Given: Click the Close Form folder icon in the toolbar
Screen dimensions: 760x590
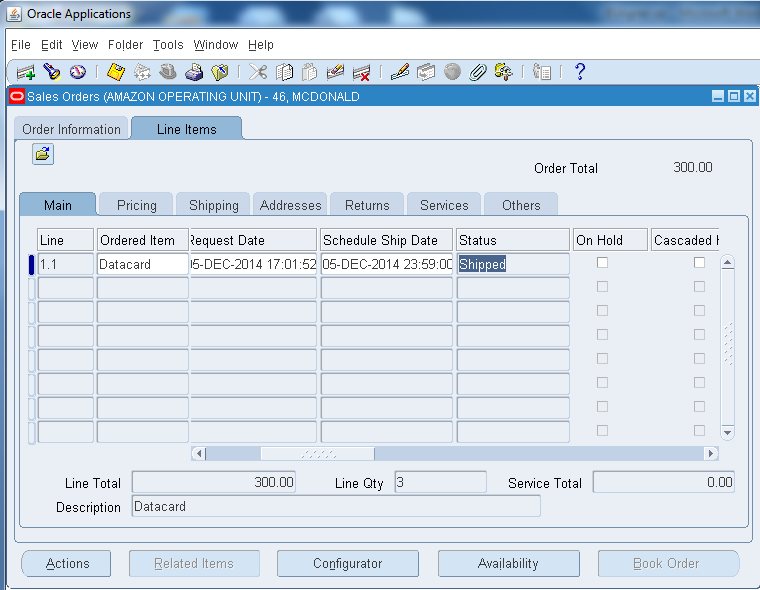Looking at the screenshot, I should [x=220, y=72].
